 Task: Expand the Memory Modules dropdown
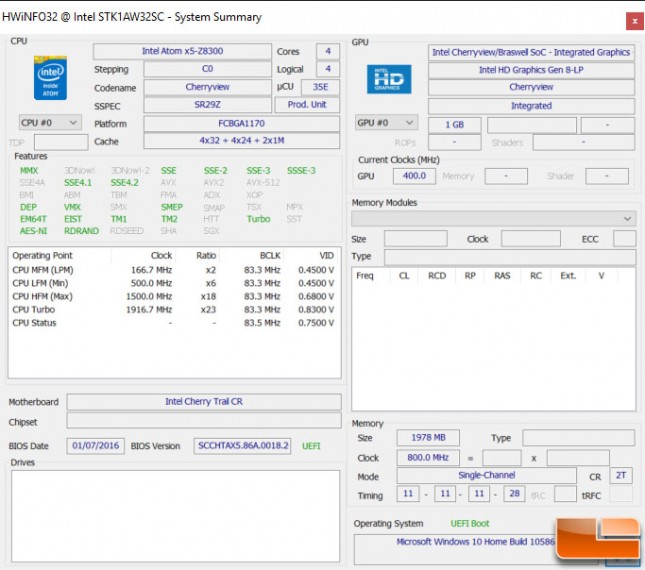(x=493, y=218)
